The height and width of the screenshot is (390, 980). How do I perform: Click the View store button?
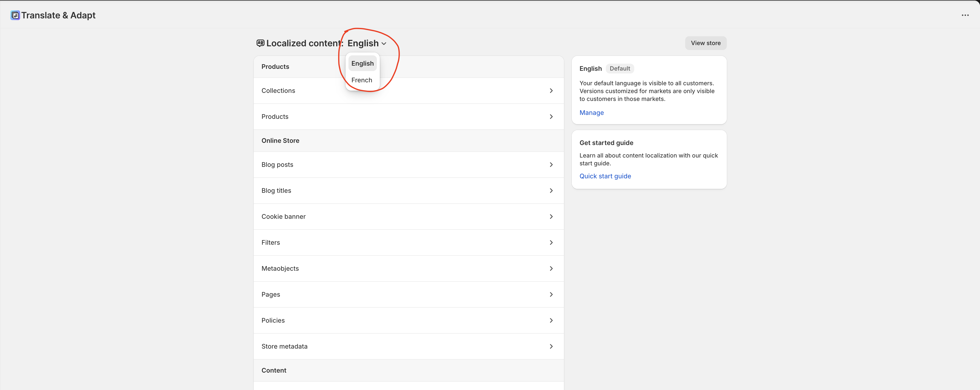point(705,43)
